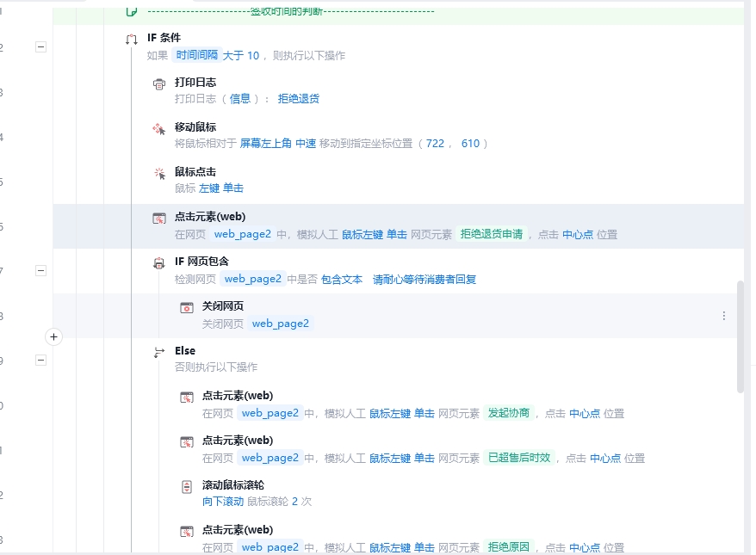Select the IF 网页包含 step title
This screenshot has width=756, height=555.
pyautogui.click(x=201, y=262)
